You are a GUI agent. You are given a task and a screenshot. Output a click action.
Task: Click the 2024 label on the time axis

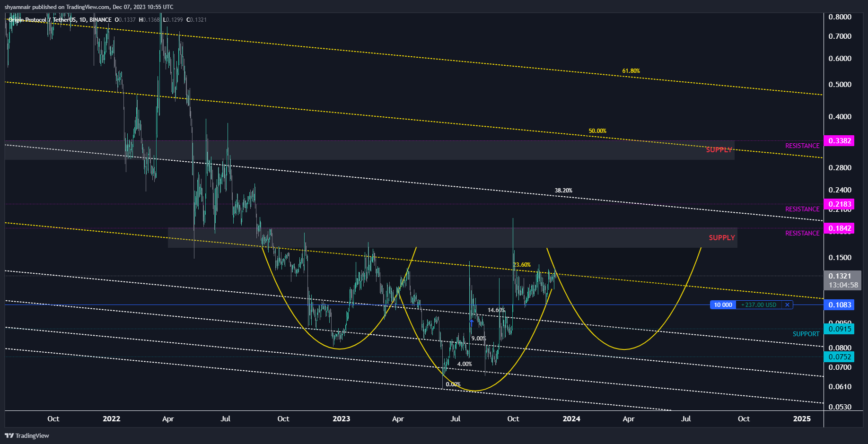pyautogui.click(x=571, y=419)
